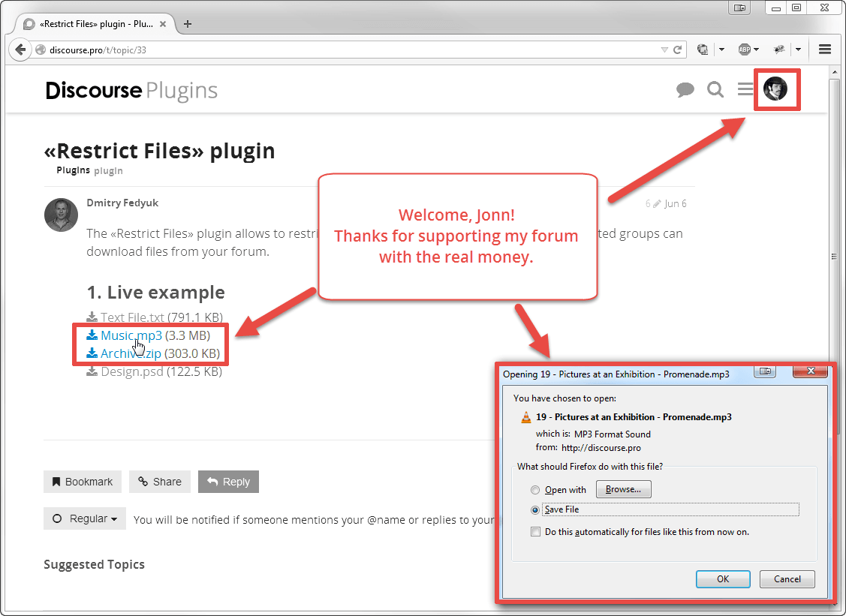Close the «Restrict Files» plugin browser tab

tap(163, 24)
